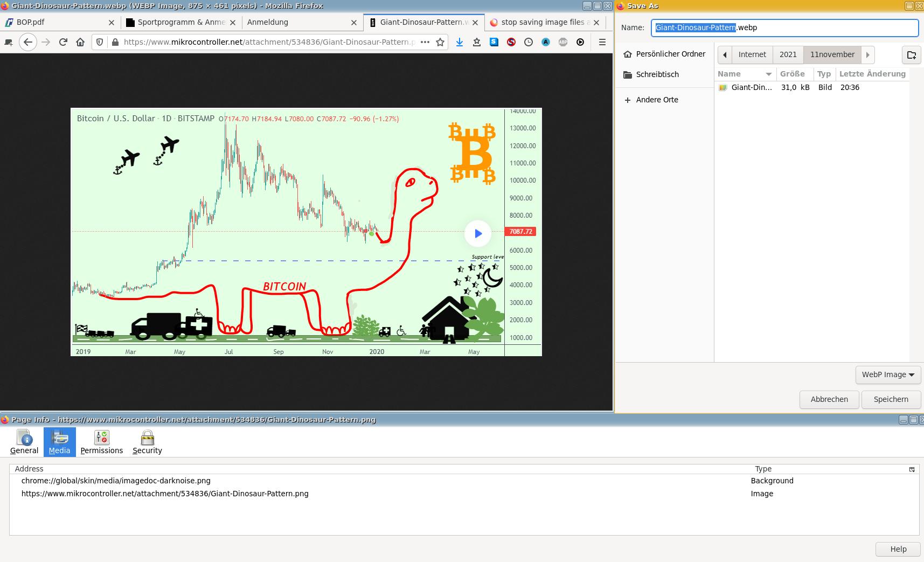Viewport: 924px width, 562px height.
Task: Select 11november folder in path bar
Action: (832, 54)
